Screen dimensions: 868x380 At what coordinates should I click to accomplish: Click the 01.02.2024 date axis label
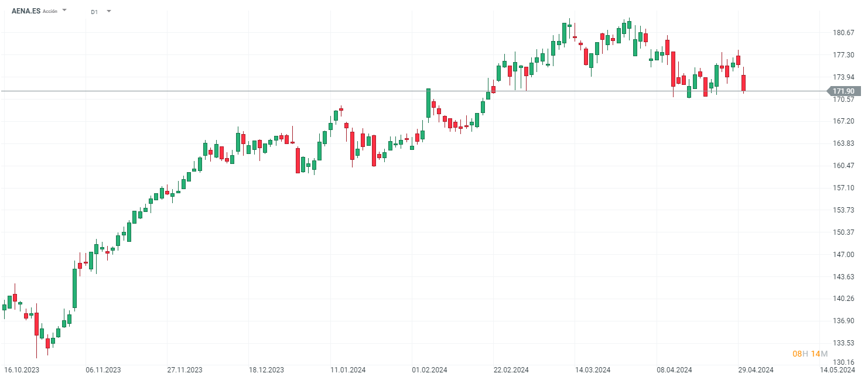[x=429, y=370]
